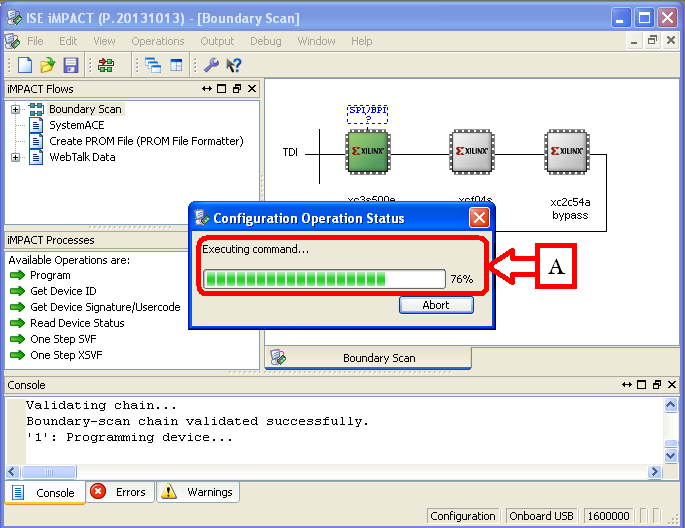Click the iMPACT icon on menu bar
This screenshot has width=685, height=528.
tap(12, 41)
